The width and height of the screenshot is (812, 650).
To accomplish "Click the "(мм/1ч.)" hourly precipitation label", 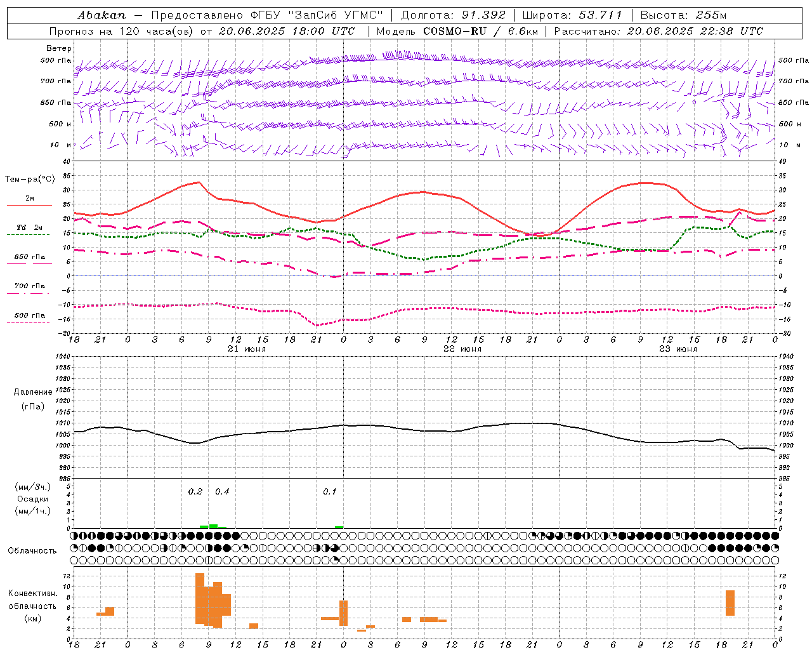I will click(x=33, y=511).
